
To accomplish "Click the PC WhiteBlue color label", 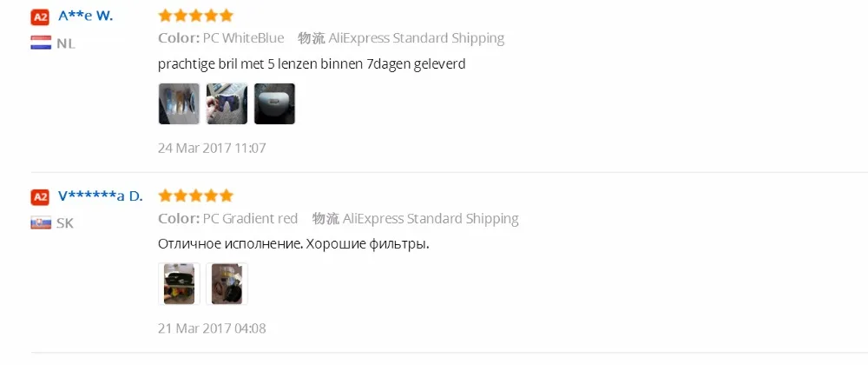I will (x=243, y=38).
